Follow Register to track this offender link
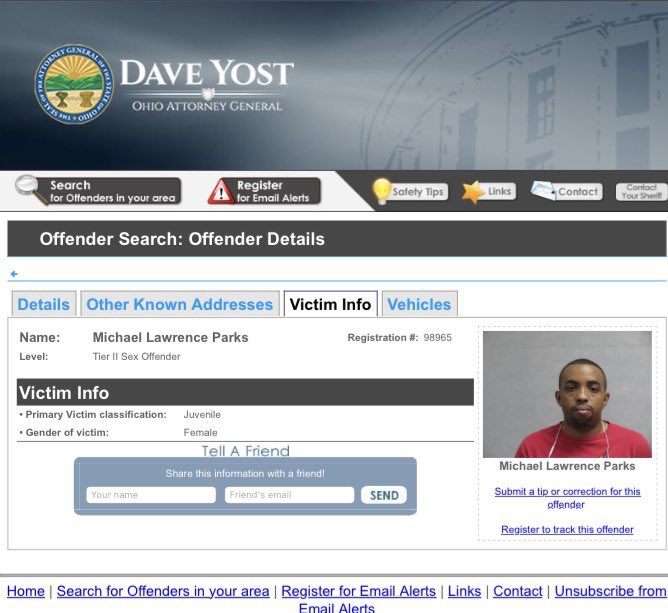668x613 pixels. point(567,530)
